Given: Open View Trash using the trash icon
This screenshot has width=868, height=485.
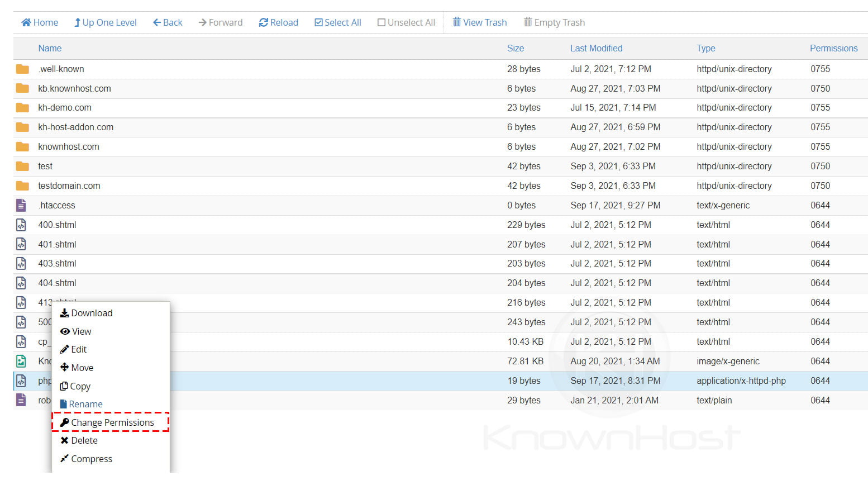Looking at the screenshot, I should click(457, 22).
